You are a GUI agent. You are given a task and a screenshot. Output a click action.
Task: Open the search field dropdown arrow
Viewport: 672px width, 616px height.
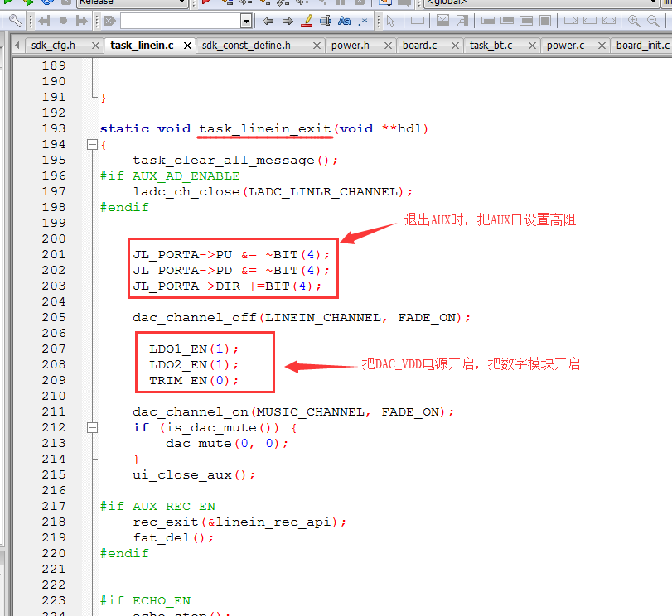(x=246, y=21)
